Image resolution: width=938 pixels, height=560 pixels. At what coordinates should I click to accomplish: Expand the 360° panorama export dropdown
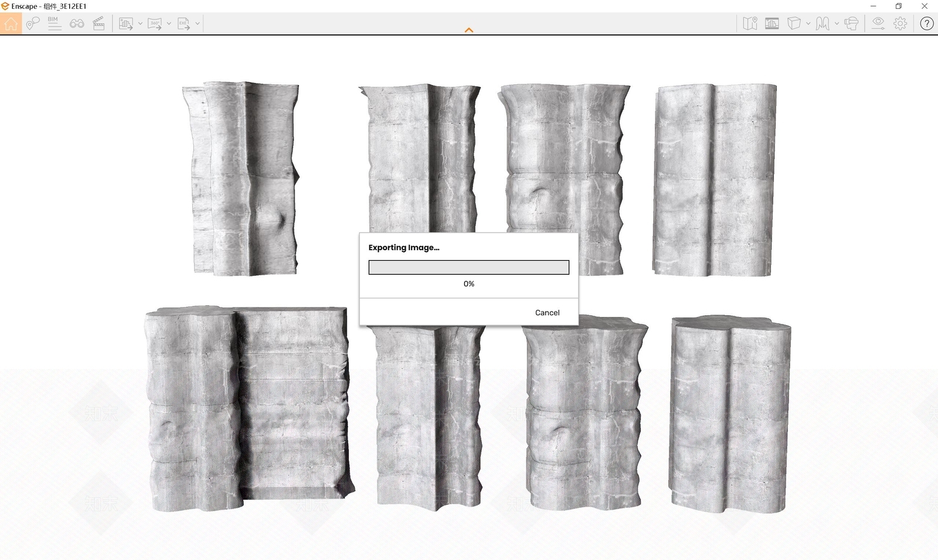(x=169, y=23)
